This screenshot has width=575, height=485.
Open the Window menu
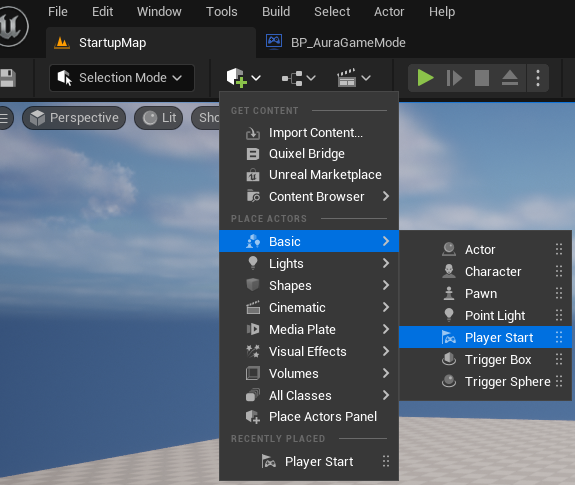point(159,12)
